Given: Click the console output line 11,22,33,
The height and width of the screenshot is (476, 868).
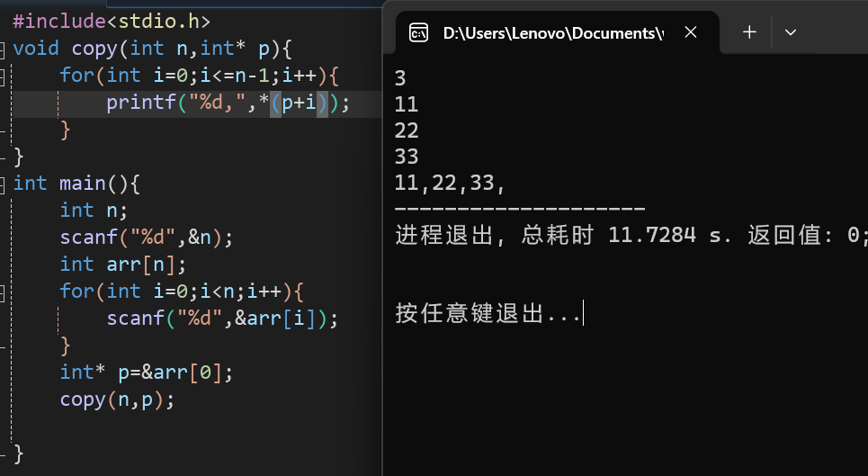Looking at the screenshot, I should tap(450, 183).
